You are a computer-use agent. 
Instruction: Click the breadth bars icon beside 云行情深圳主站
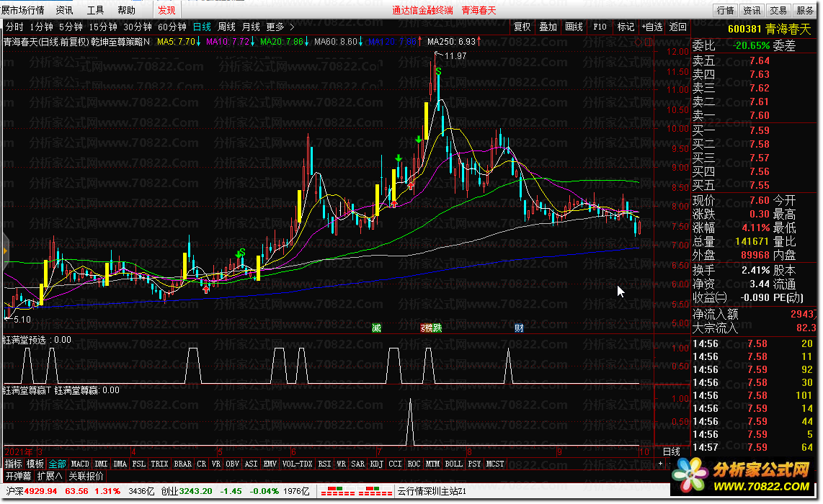click(375, 492)
